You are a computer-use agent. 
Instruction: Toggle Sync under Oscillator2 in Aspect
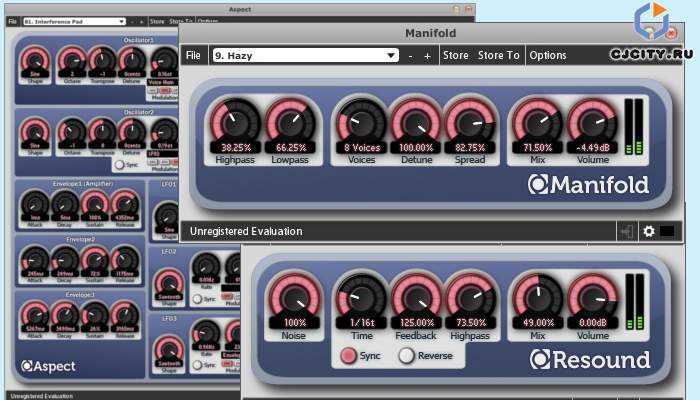tap(119, 164)
